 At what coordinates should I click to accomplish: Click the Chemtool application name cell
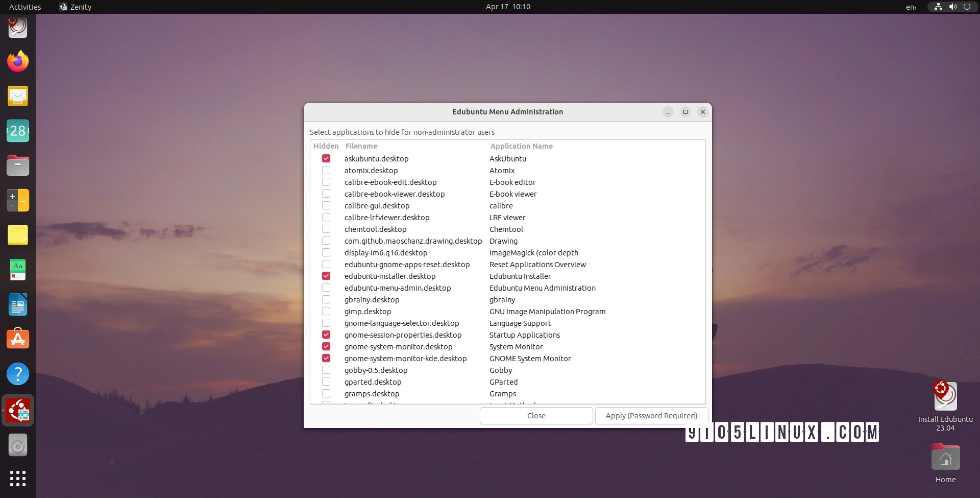506,229
